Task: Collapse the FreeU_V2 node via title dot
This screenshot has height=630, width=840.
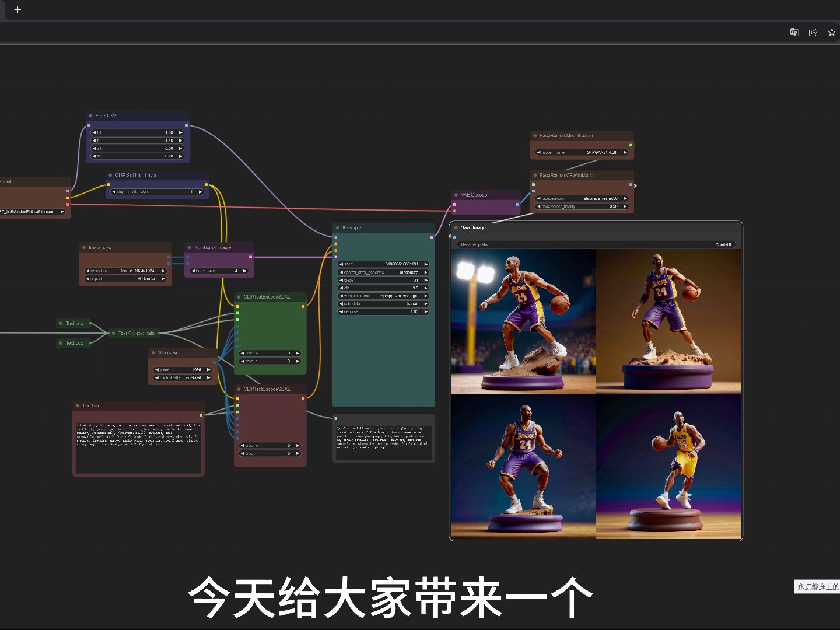Action: click(x=90, y=116)
